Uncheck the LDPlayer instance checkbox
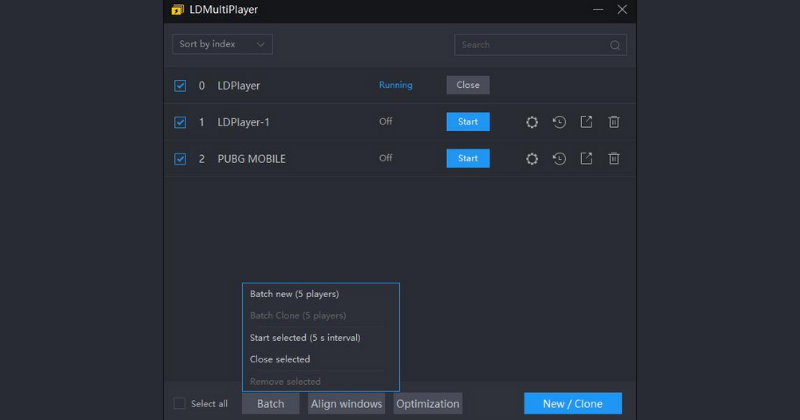Image resolution: width=800 pixels, height=420 pixels. pos(180,86)
